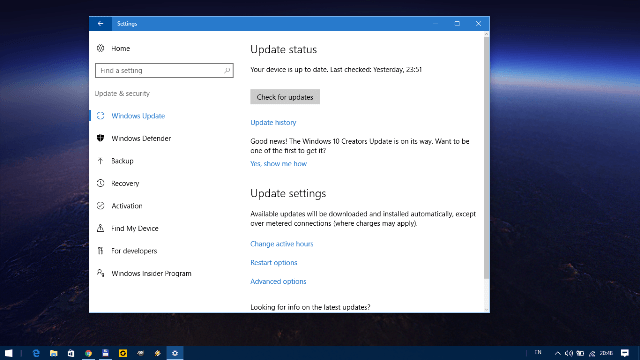The width and height of the screenshot is (640, 360).
Task: Open Backup from the sidebar arrow icon
Action: click(x=100, y=161)
